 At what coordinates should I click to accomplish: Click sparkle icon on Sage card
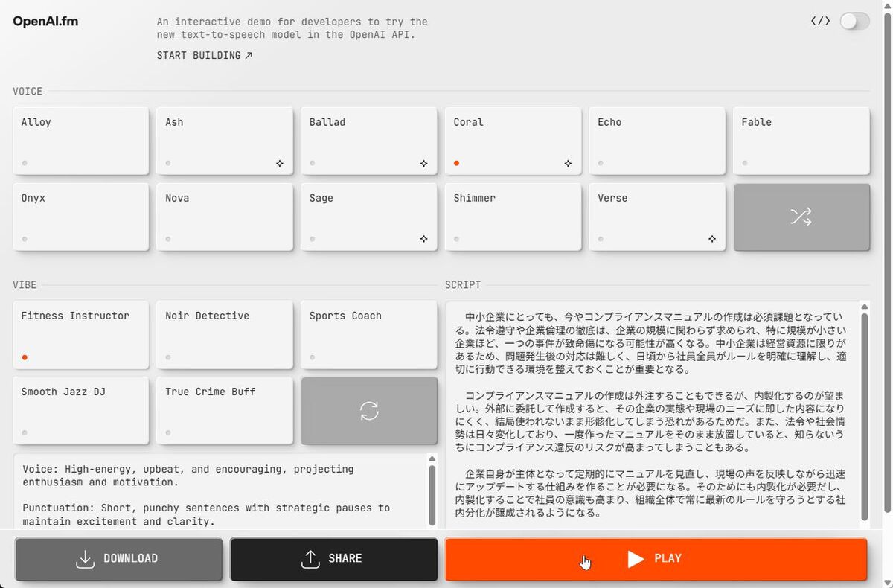coord(424,239)
